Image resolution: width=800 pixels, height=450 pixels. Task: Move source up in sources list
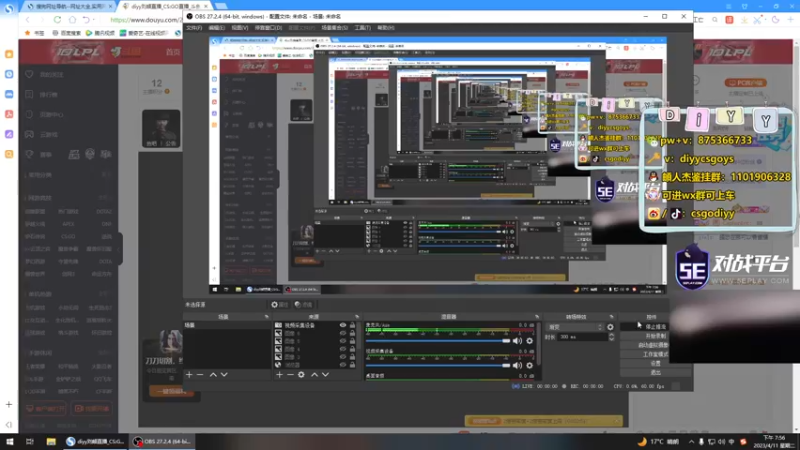(314, 374)
